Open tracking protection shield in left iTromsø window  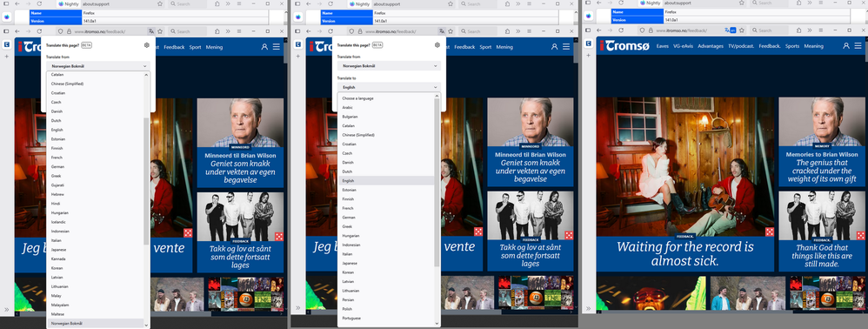click(x=61, y=31)
